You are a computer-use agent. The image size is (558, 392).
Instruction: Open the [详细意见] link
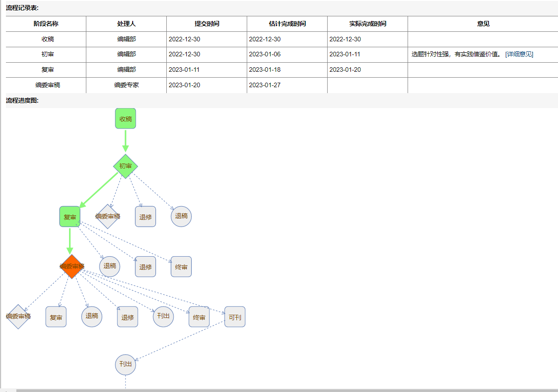click(x=519, y=54)
